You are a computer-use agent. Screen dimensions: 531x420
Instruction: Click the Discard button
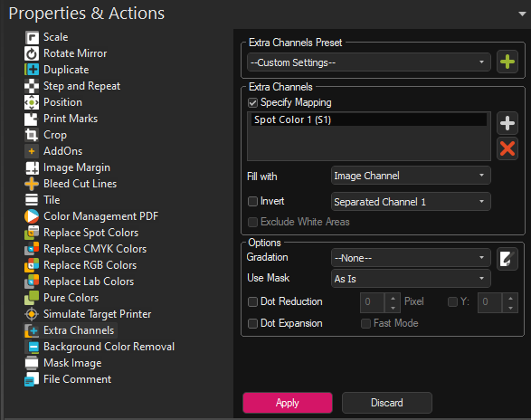pyautogui.click(x=387, y=403)
